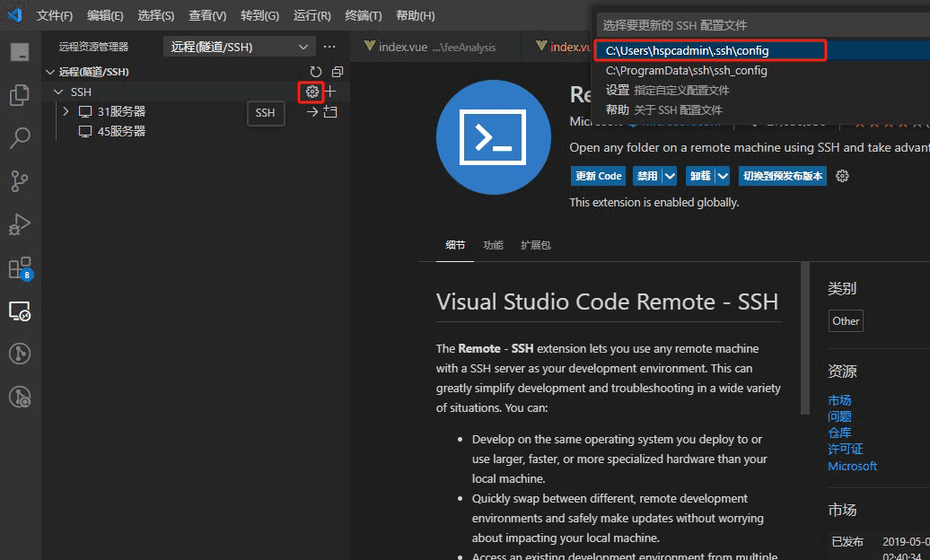Open Extensions view with badge
The image size is (930, 560).
[x=20, y=268]
